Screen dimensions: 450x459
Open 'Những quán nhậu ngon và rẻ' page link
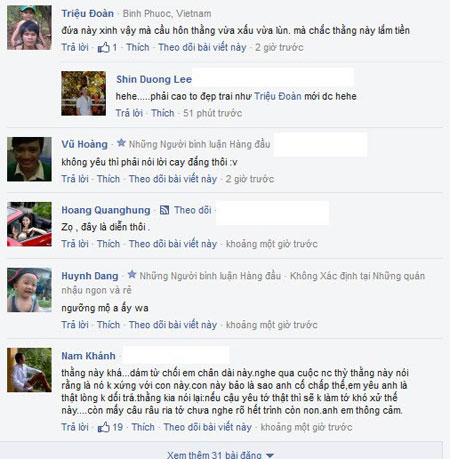(243, 283)
